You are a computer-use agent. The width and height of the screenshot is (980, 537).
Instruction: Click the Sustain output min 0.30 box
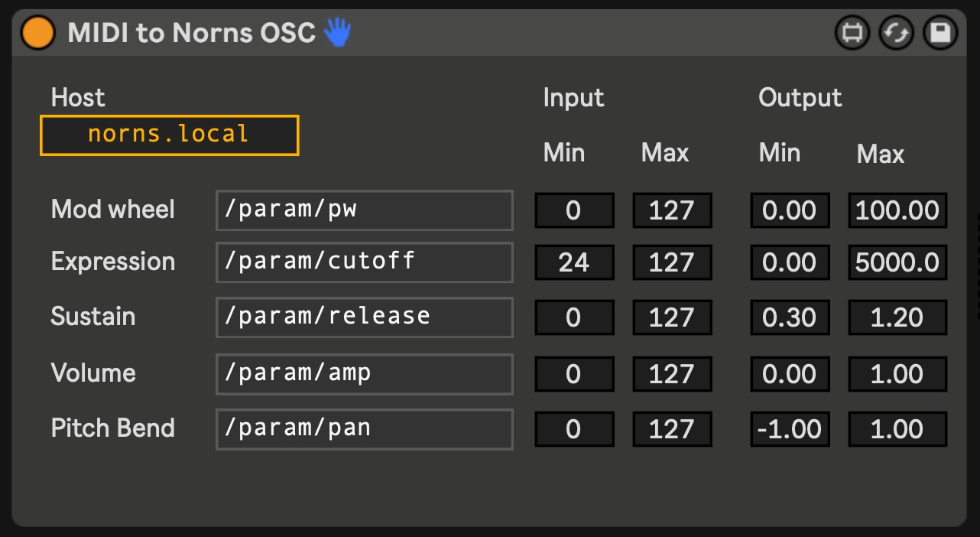click(790, 317)
